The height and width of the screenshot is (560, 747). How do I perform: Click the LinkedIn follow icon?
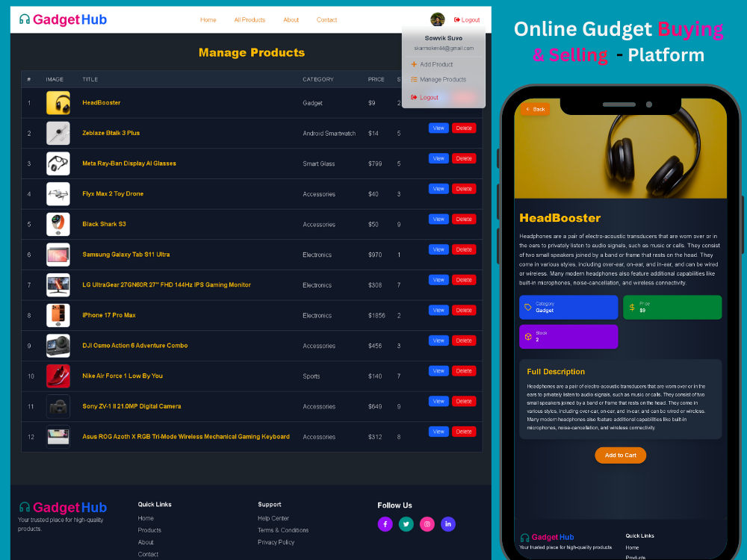(447, 524)
